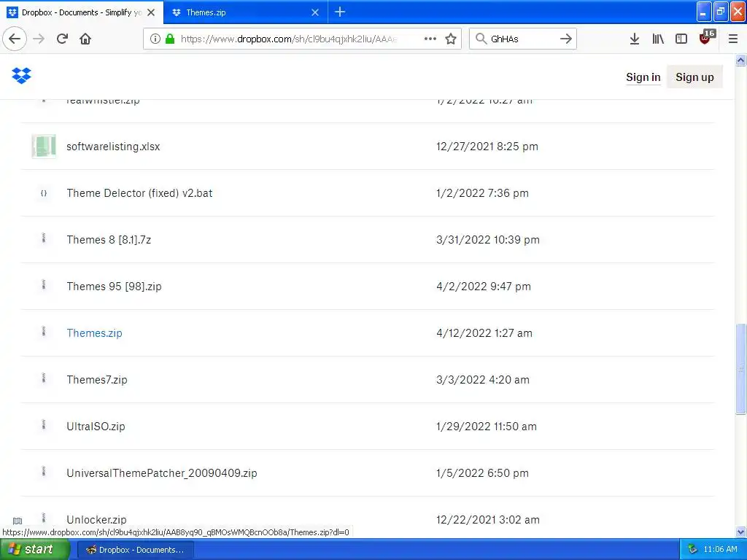Reload the current Dropbox page
The width and height of the screenshot is (747, 560).
pyautogui.click(x=63, y=39)
